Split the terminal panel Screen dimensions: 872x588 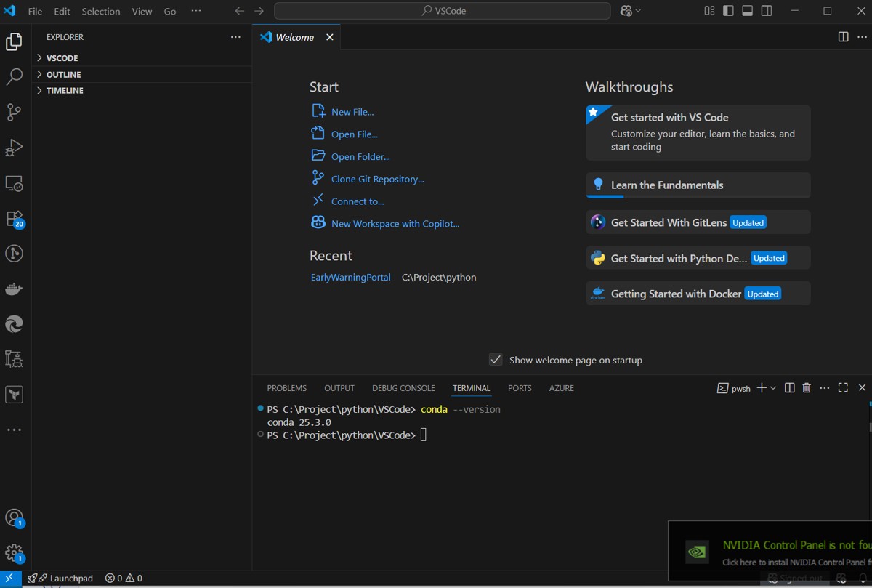790,388
